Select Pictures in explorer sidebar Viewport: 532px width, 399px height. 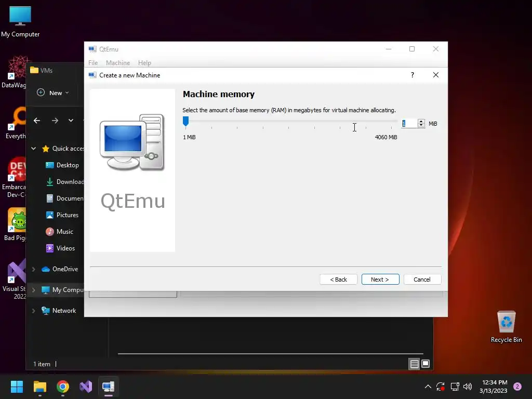tap(62, 215)
